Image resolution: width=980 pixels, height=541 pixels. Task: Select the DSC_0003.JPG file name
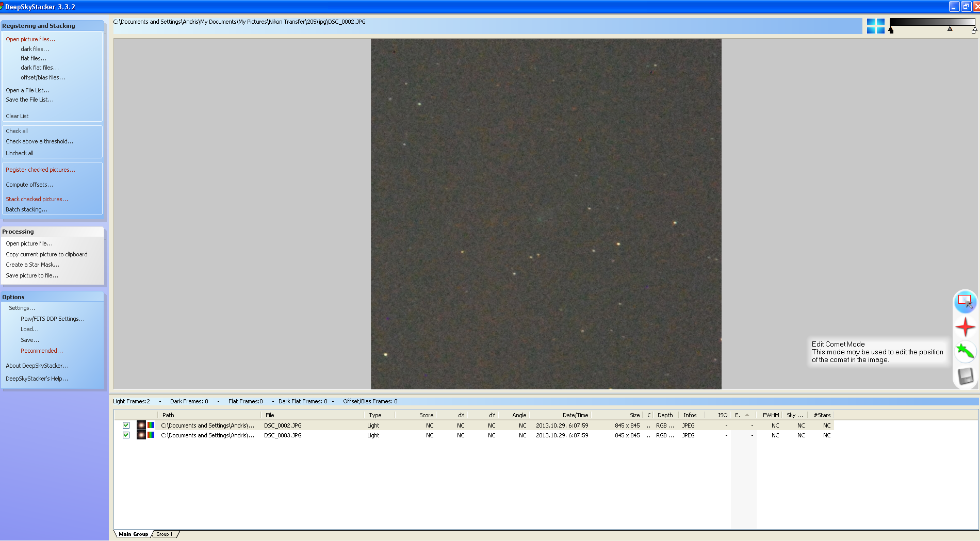[283, 435]
